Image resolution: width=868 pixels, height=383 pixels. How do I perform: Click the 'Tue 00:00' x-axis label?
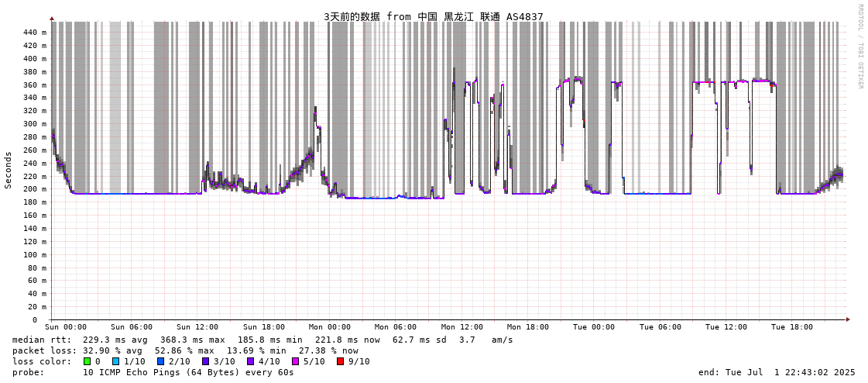click(x=594, y=327)
